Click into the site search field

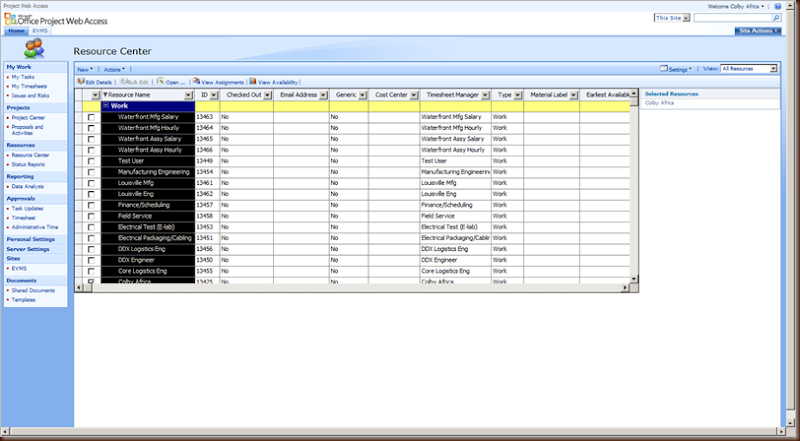(x=733, y=18)
